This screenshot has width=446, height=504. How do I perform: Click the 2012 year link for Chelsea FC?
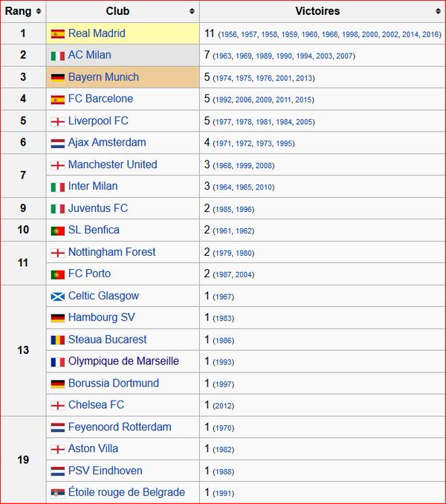coord(223,406)
